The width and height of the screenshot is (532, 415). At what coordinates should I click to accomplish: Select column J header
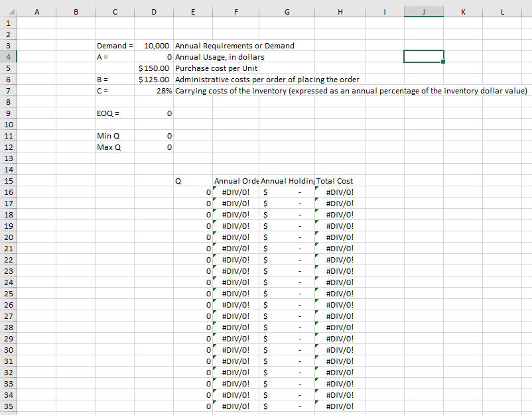pyautogui.click(x=424, y=12)
